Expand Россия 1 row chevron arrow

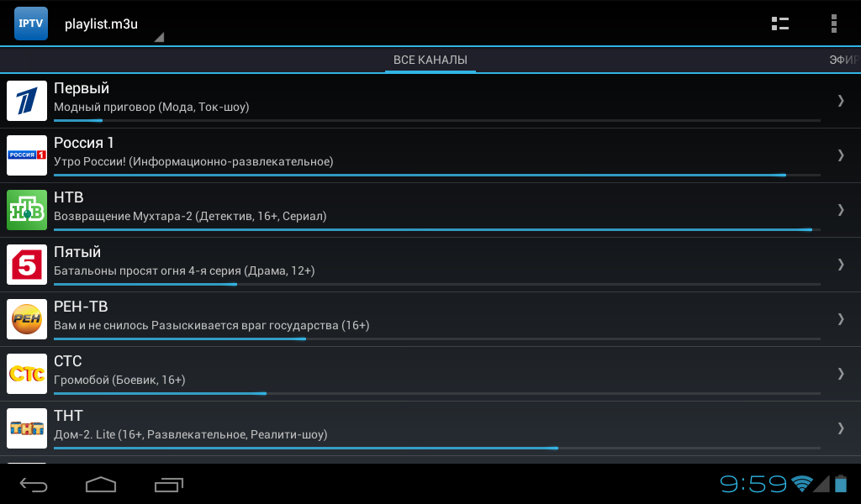point(841,155)
